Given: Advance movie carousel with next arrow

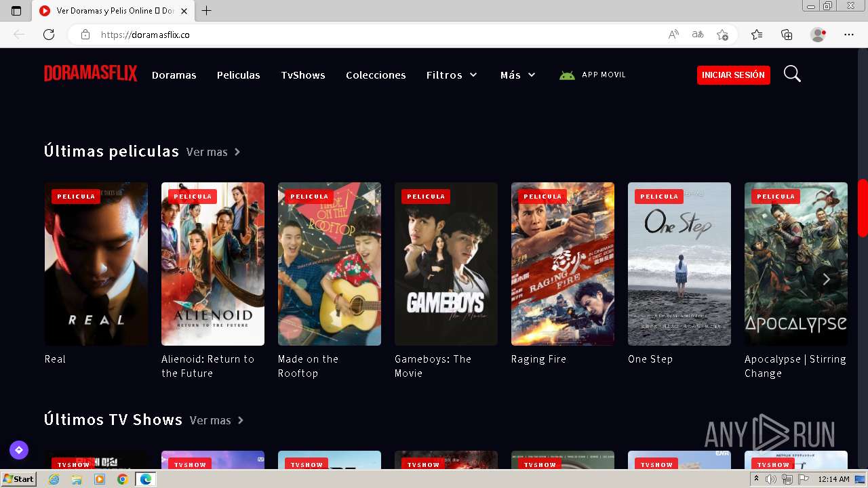Looking at the screenshot, I should click(x=826, y=279).
